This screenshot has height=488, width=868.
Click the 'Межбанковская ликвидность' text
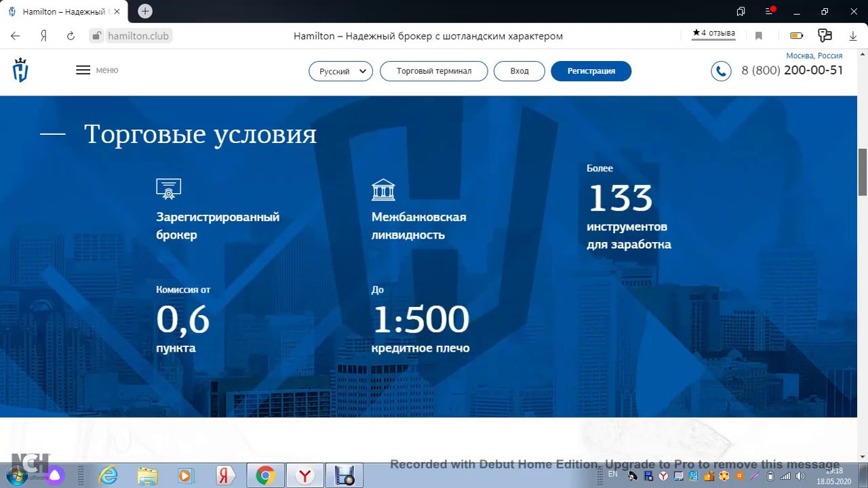[419, 226]
